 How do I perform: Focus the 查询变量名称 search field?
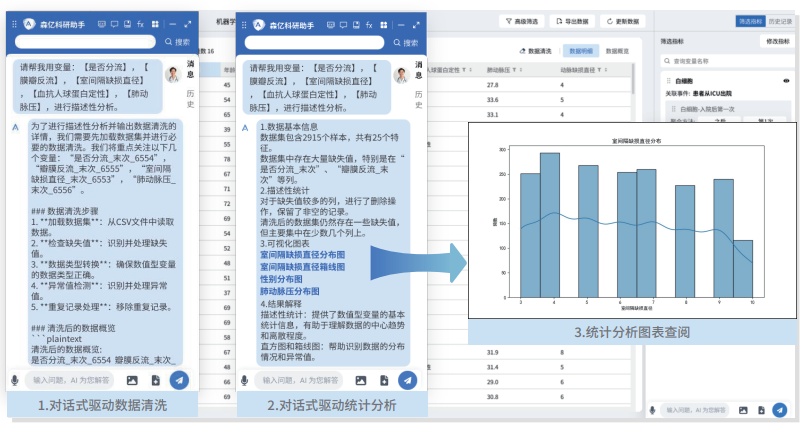pyautogui.click(x=727, y=61)
